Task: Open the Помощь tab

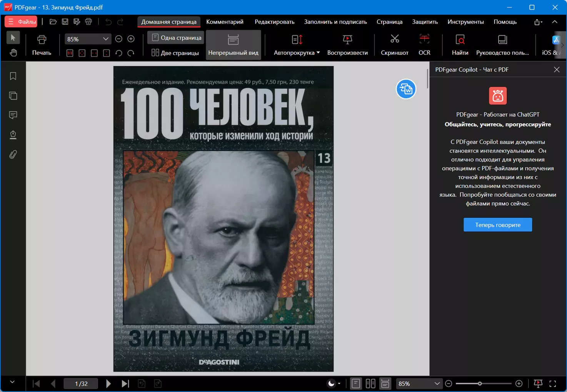Action: (x=505, y=22)
